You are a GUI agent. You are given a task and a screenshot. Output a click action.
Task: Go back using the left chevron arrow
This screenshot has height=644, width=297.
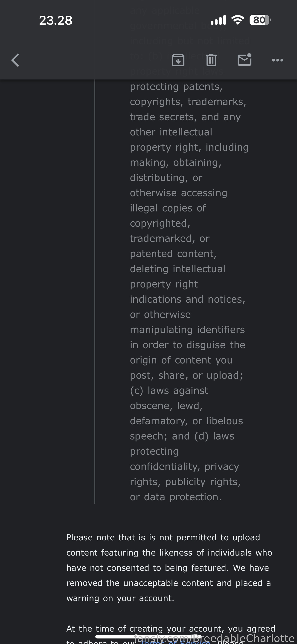15,60
